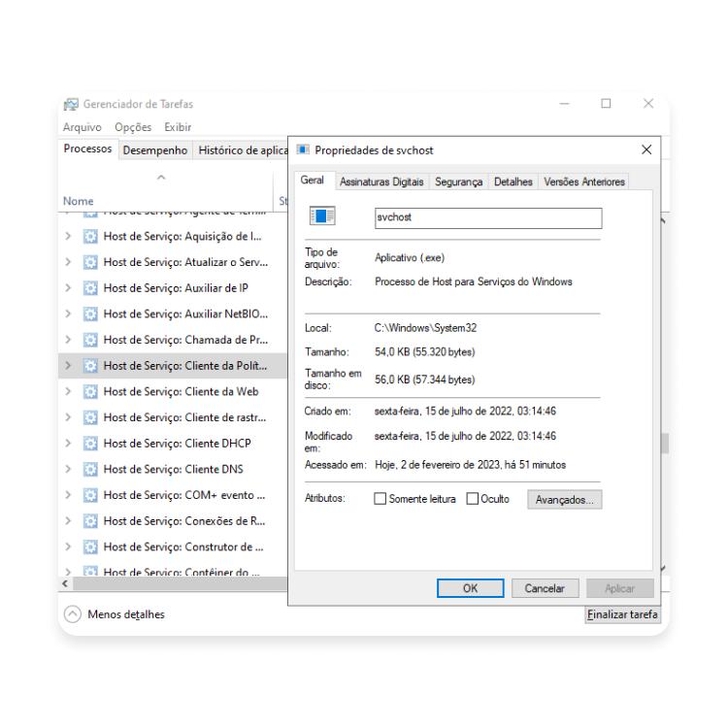Select Host de Serviço: Conexões de R... row

[x=173, y=521]
